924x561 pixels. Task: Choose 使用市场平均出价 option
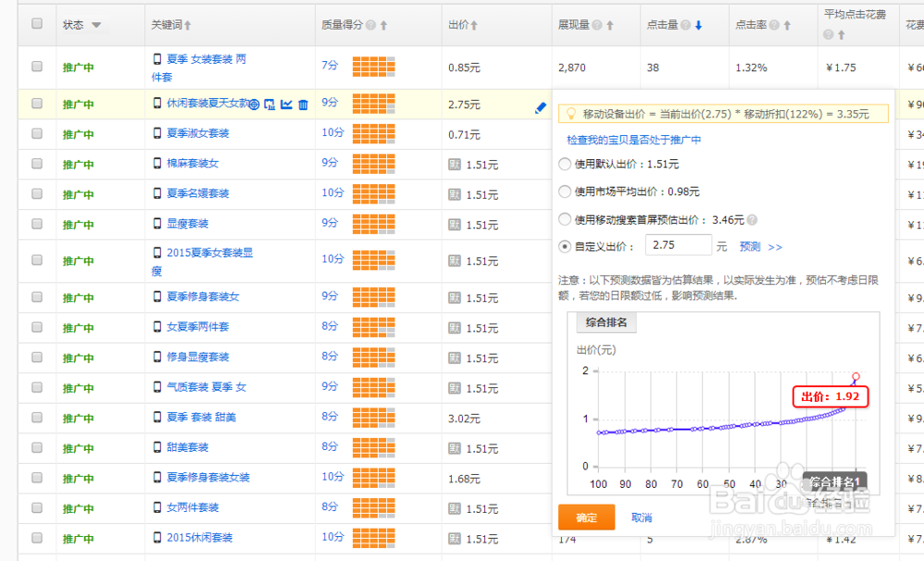click(564, 190)
